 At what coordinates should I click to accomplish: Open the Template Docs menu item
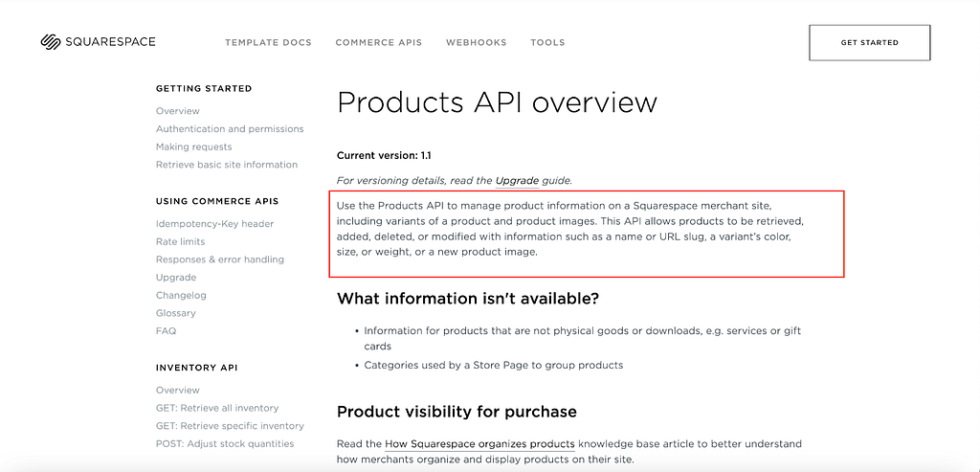pos(268,42)
